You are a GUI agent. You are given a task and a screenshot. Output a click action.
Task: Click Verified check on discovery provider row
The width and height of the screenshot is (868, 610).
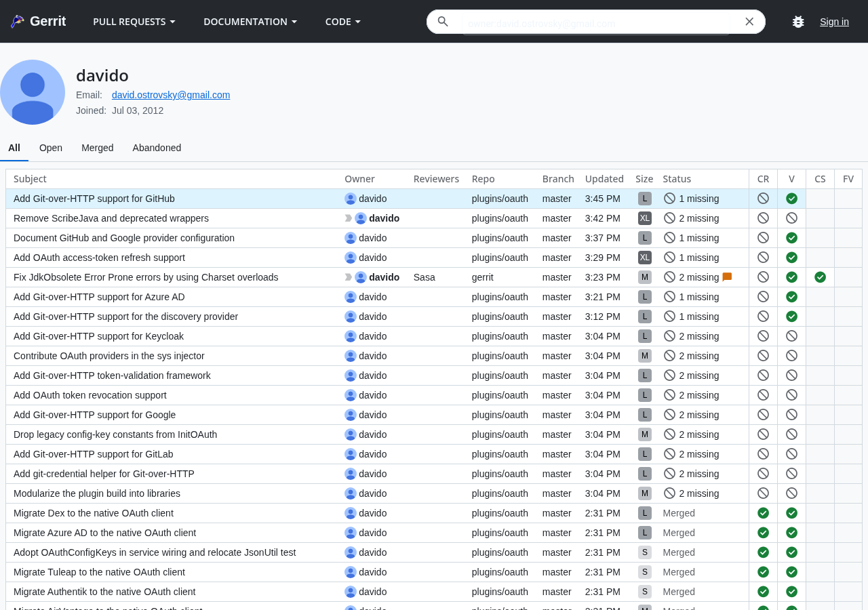pos(791,317)
